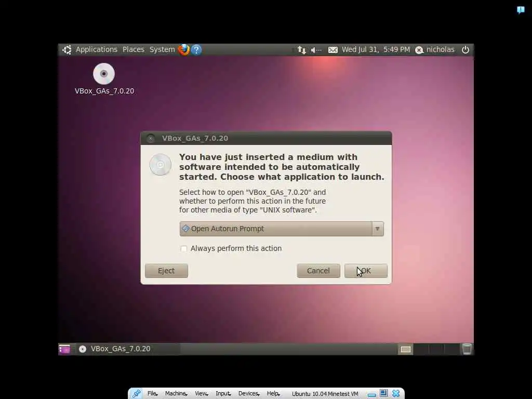Expand the 'Open Autorun Prompt' dropdown
The width and height of the screenshot is (532, 399).
pyautogui.click(x=281, y=229)
